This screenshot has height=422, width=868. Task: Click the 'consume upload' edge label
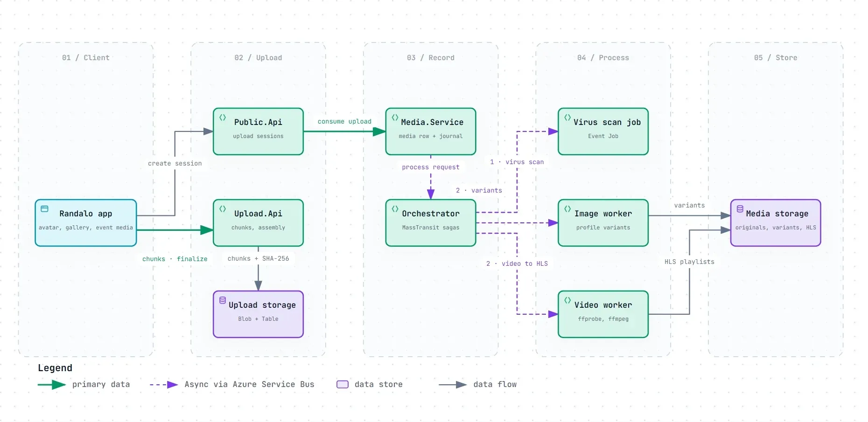[344, 122]
